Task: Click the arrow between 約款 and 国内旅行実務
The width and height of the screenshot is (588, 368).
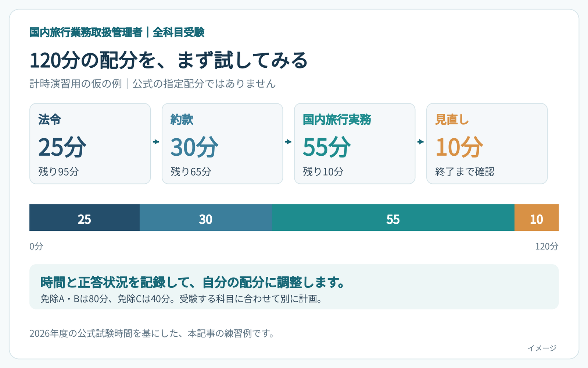Action: coord(288,142)
